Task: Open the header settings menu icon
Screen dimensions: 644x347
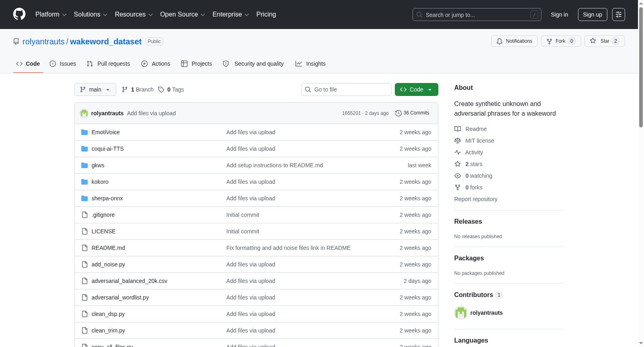Action: pos(619,15)
